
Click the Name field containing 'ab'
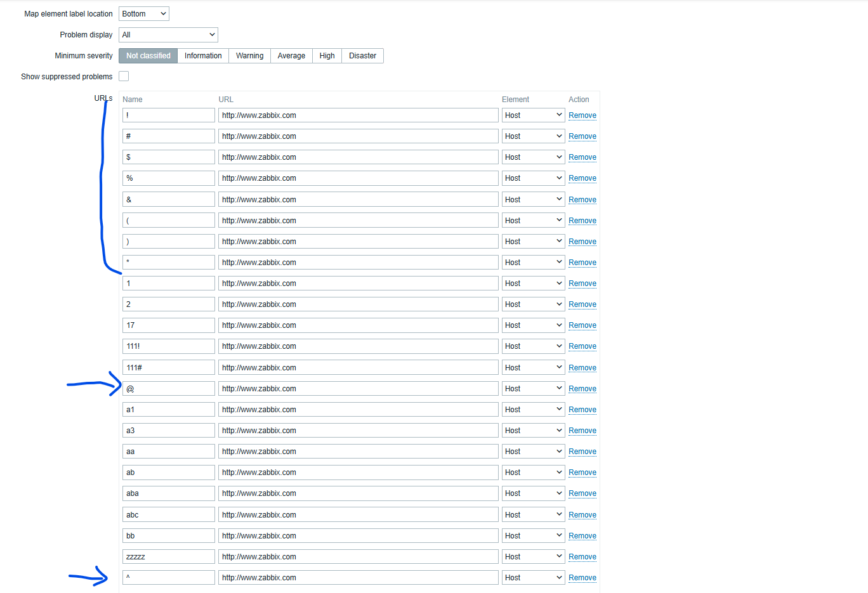pyautogui.click(x=169, y=472)
